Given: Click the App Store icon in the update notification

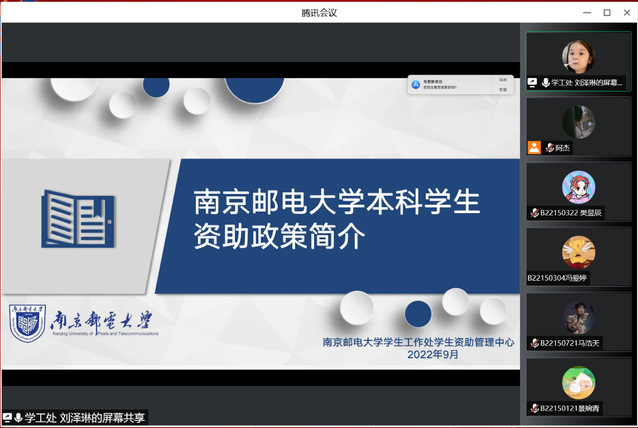Looking at the screenshot, I should [415, 85].
